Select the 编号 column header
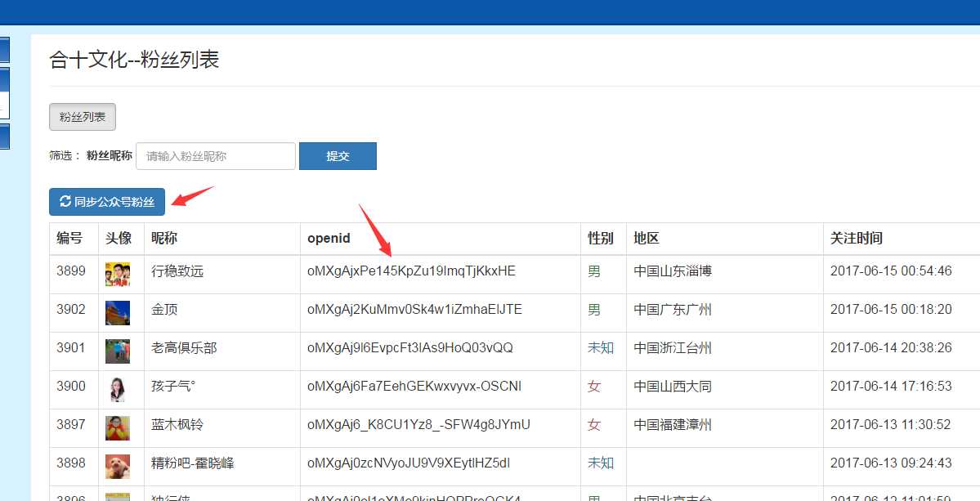Viewport: 980px width, 501px height. pyautogui.click(x=69, y=238)
